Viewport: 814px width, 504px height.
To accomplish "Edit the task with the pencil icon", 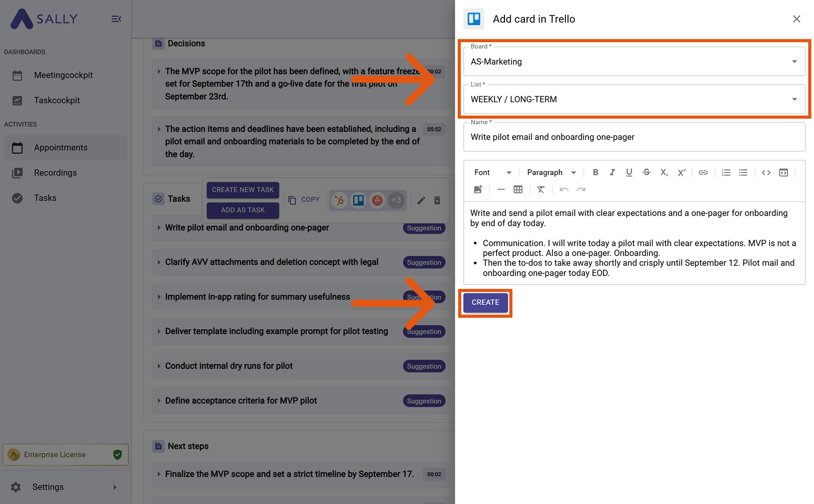I will click(421, 200).
